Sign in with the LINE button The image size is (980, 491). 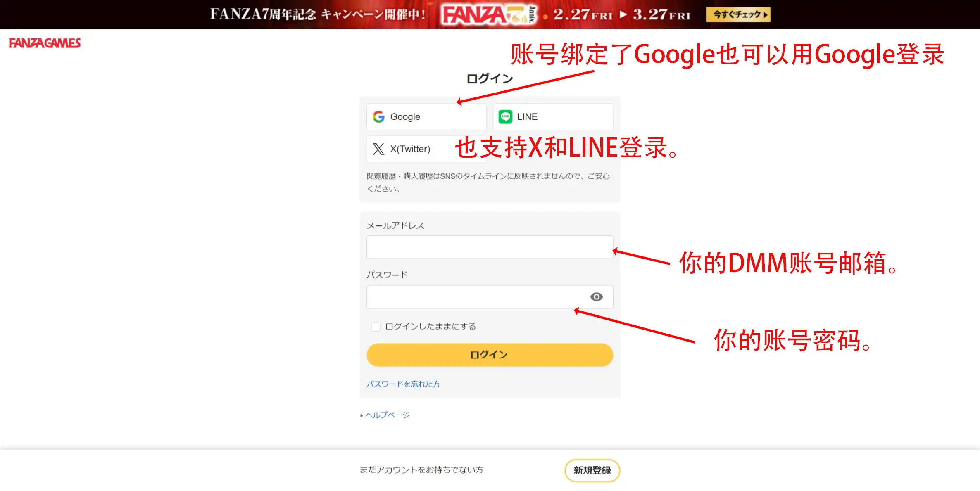[x=553, y=117]
